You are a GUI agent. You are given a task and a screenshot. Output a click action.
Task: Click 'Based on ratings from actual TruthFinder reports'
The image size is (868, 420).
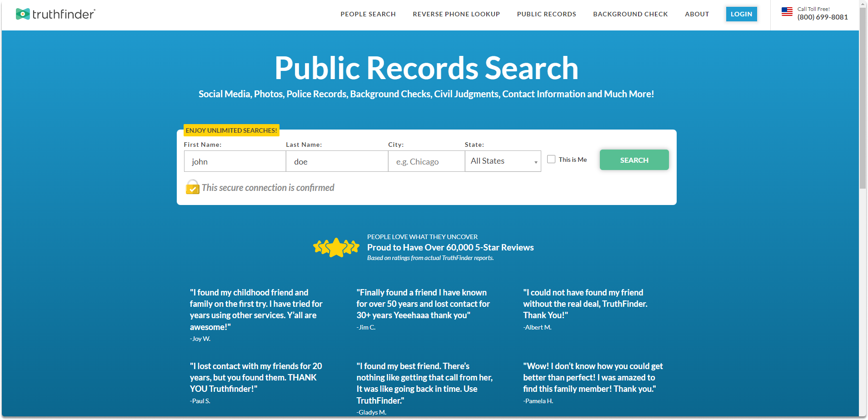tap(430, 258)
